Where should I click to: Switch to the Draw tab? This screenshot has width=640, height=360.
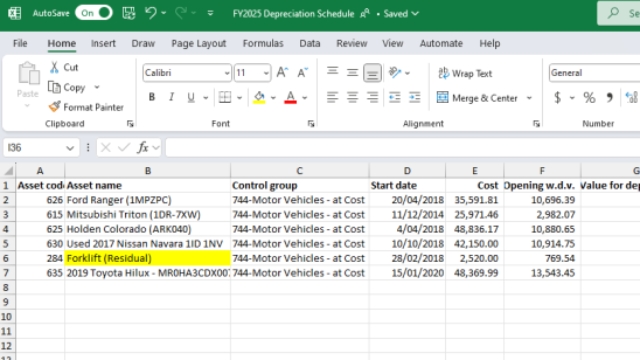[143, 43]
